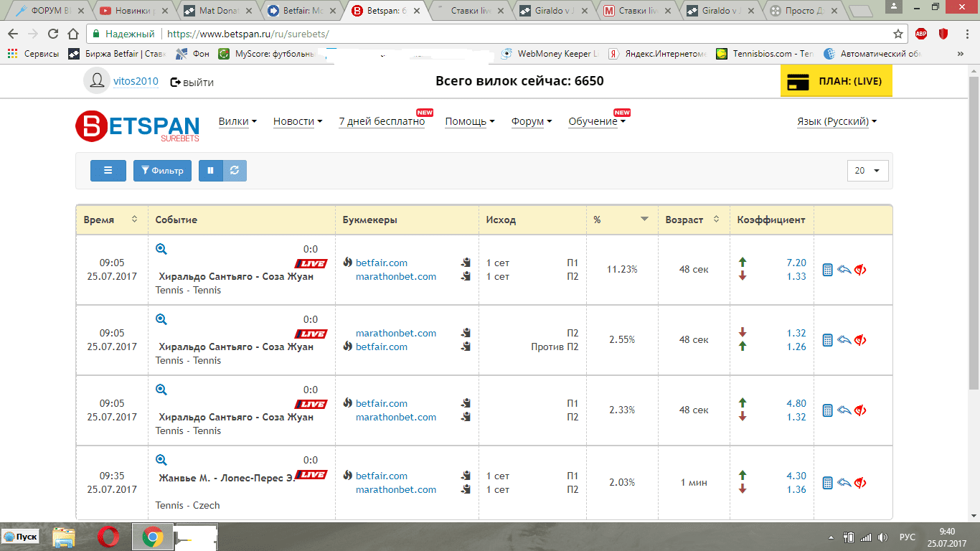Viewport: 980px width, 551px height.
Task: Click the ПЛАН: (LIVE) yellow button
Action: [836, 81]
